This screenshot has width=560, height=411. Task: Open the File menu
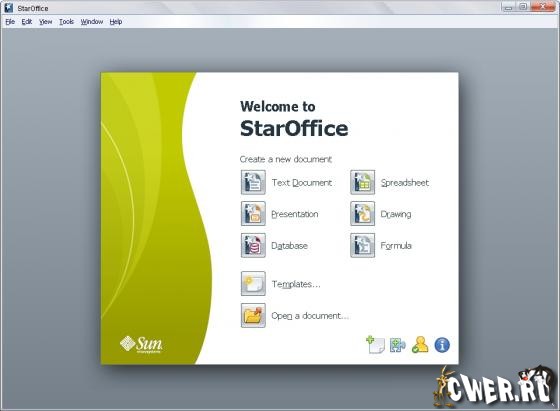tap(10, 22)
